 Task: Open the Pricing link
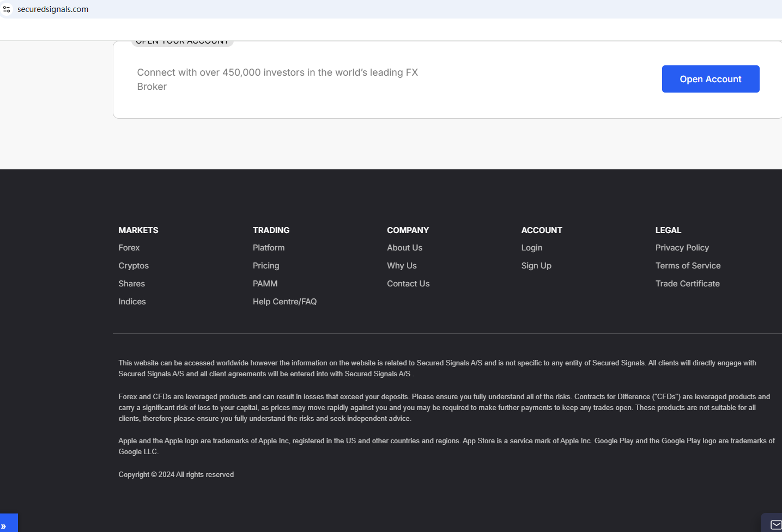(x=266, y=266)
